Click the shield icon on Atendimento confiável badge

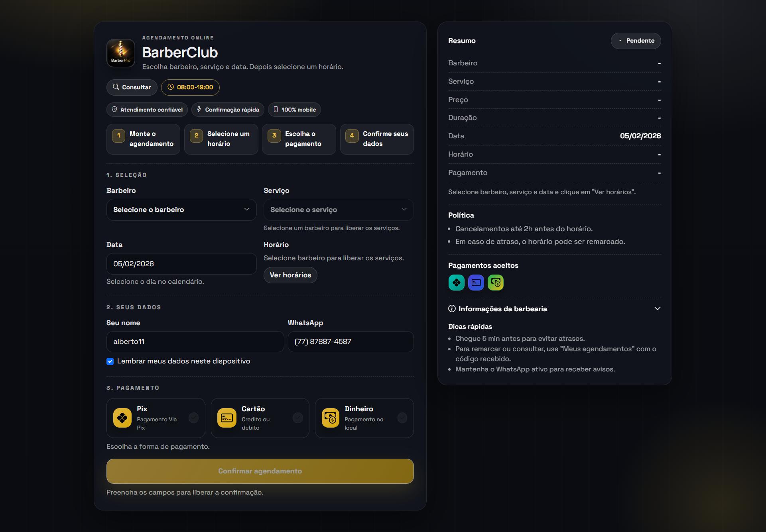click(x=114, y=109)
